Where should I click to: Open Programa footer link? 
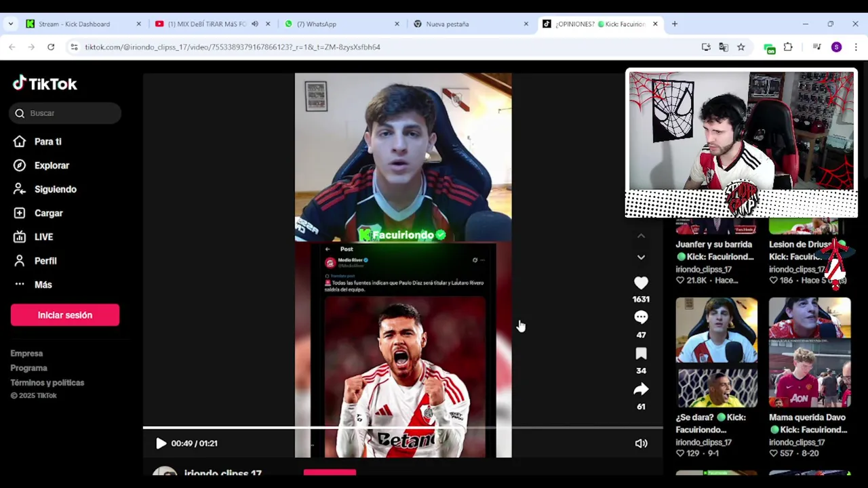(28, 368)
